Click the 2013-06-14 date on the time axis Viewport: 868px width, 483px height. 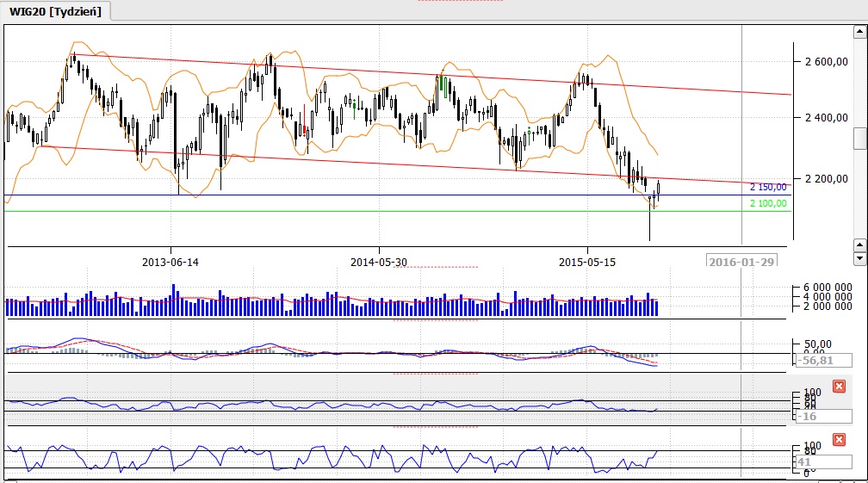pos(170,262)
